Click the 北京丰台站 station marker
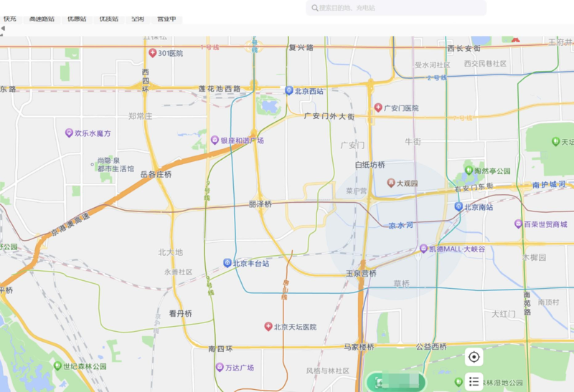 click(227, 263)
